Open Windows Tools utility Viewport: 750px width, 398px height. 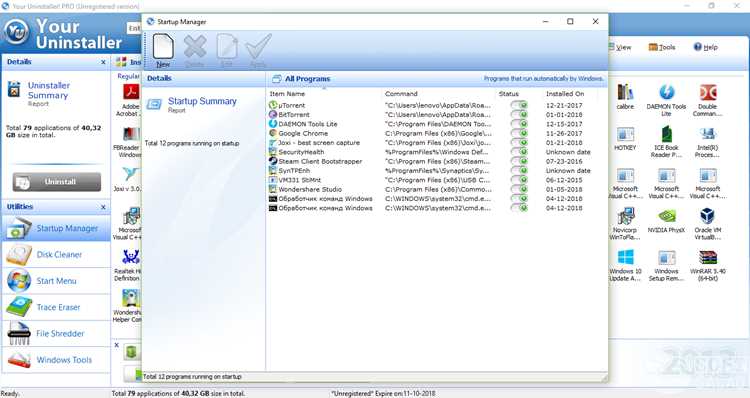click(x=56, y=360)
